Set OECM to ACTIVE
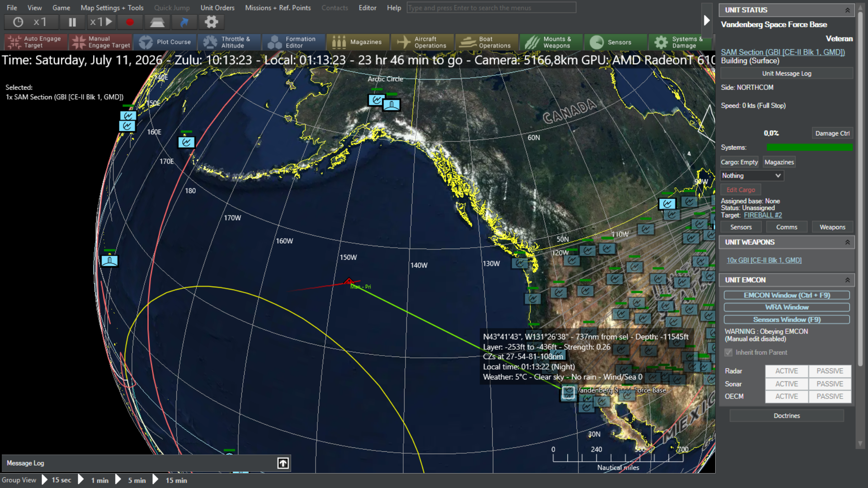The image size is (868, 488). (x=787, y=396)
